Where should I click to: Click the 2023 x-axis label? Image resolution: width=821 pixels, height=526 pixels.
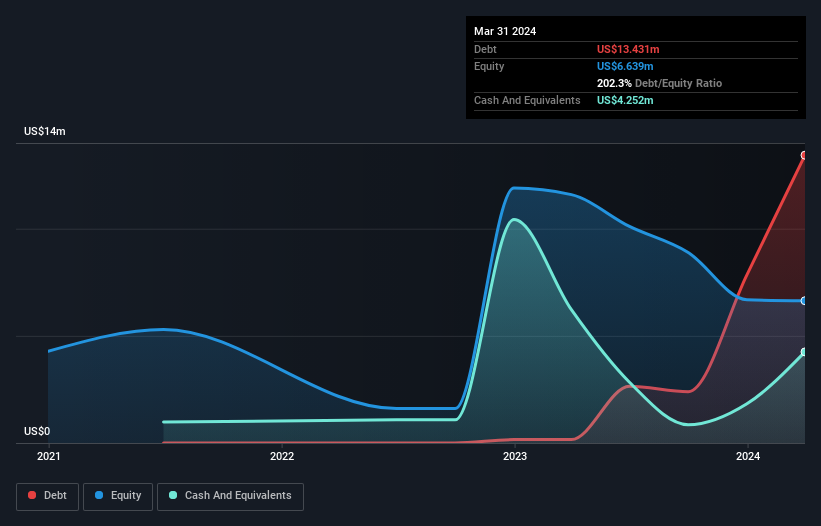tap(515, 456)
